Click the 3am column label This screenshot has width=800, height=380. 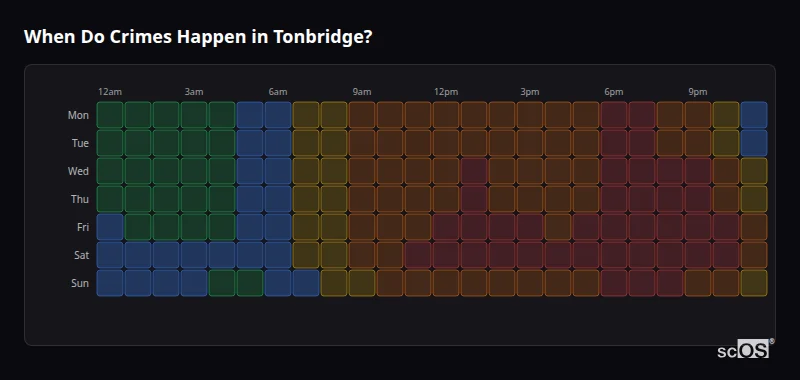[x=194, y=92]
